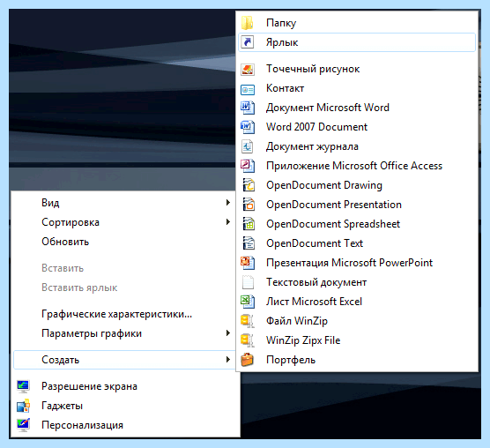The width and height of the screenshot is (490, 448).
Task: Create a shortcut via Ярлык
Action: pos(357,42)
